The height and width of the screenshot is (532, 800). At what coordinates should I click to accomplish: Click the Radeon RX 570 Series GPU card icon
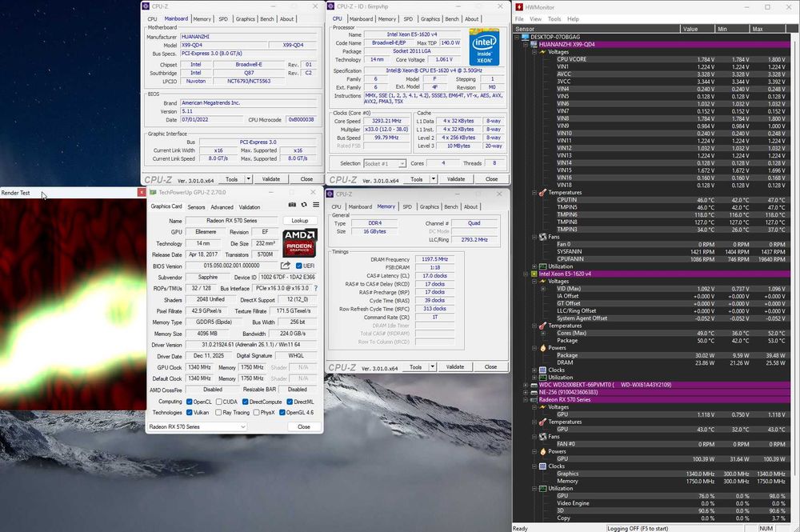(x=534, y=400)
